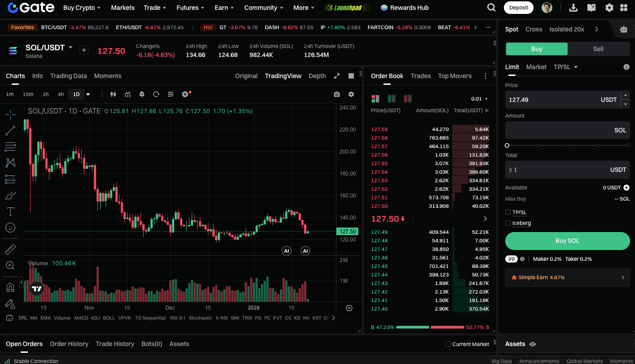635x364 pixels.
Task: Select the ruler measure tool
Action: tap(10, 249)
